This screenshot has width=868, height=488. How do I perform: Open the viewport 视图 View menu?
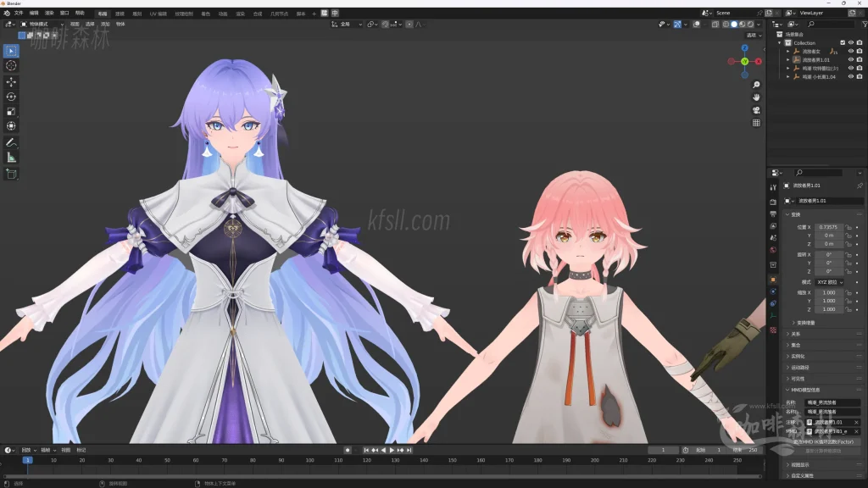coord(75,25)
